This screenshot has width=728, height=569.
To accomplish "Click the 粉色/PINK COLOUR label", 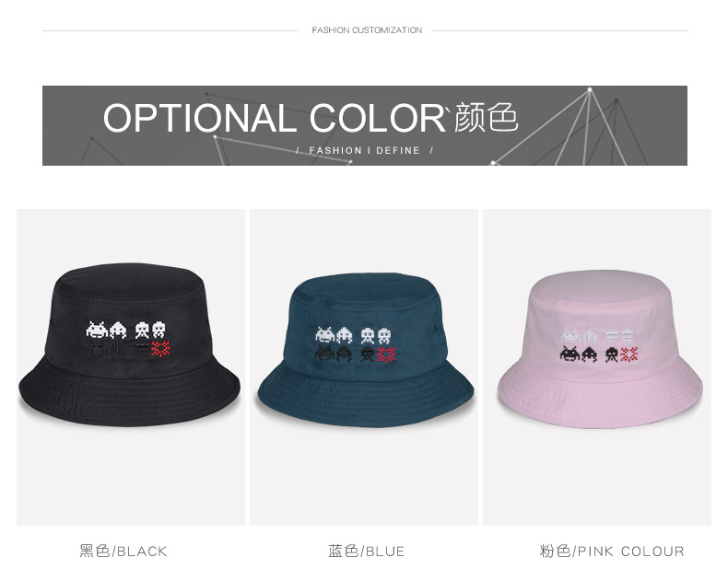I will [612, 551].
